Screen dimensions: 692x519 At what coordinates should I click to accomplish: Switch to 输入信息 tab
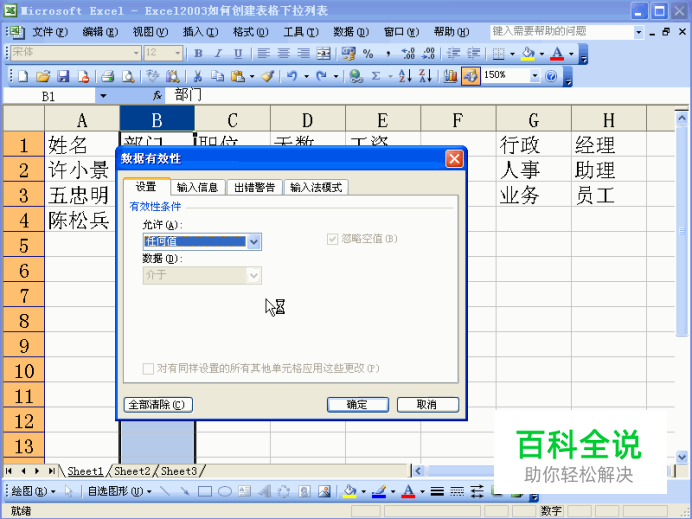point(197,188)
